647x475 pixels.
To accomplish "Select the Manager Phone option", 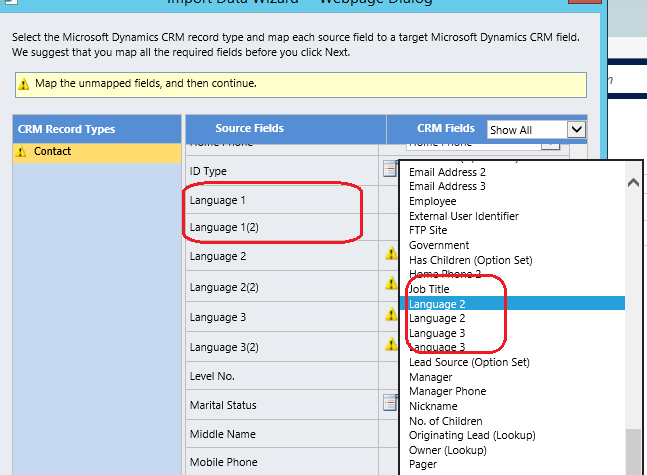I will tap(448, 391).
